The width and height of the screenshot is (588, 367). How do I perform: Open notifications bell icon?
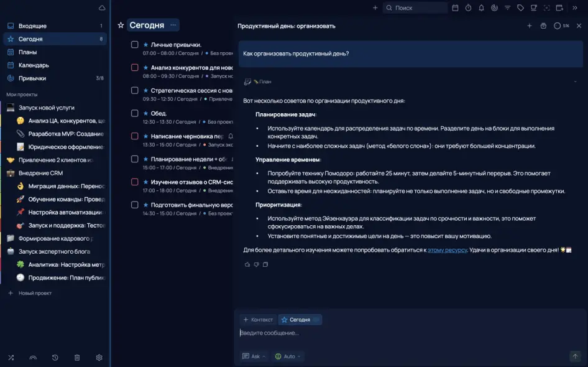pos(481,8)
